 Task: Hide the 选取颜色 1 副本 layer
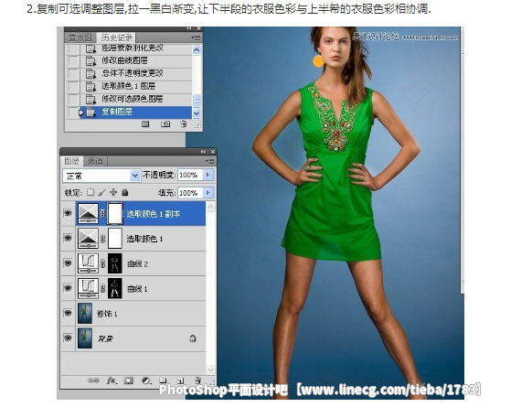point(68,213)
